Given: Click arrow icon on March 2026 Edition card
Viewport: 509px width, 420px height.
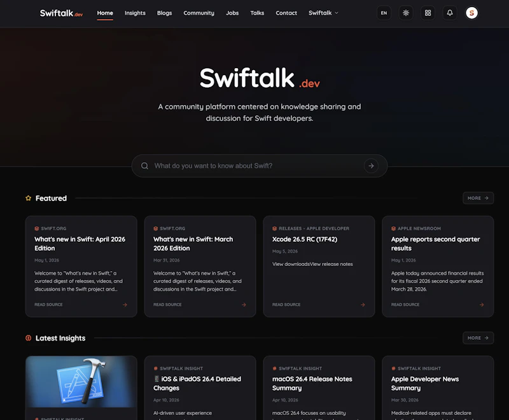Looking at the screenshot, I should [x=244, y=304].
